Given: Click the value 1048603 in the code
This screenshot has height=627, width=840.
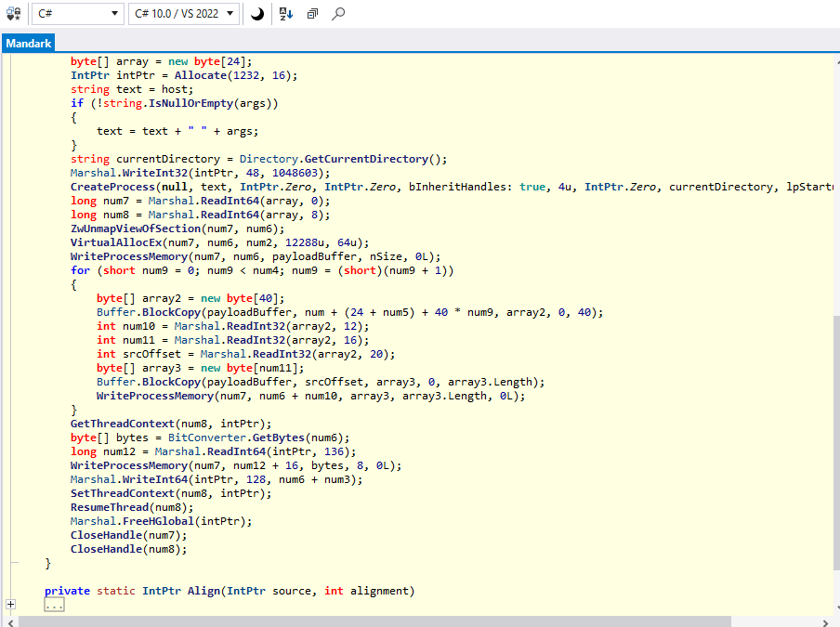Looking at the screenshot, I should (x=295, y=173).
